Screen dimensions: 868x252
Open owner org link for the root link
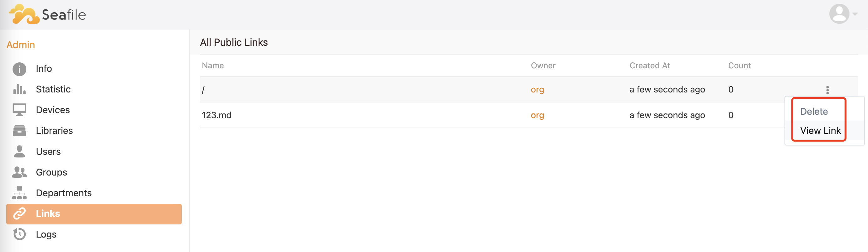pos(537,90)
